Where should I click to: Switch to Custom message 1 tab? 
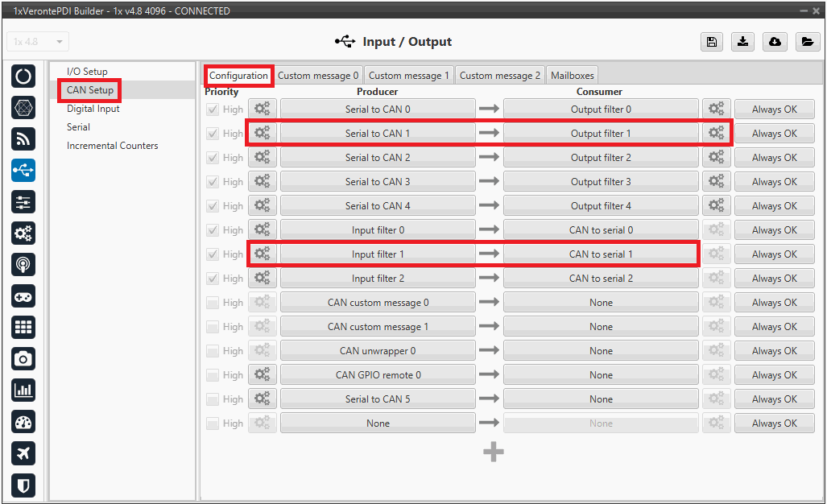tap(409, 76)
